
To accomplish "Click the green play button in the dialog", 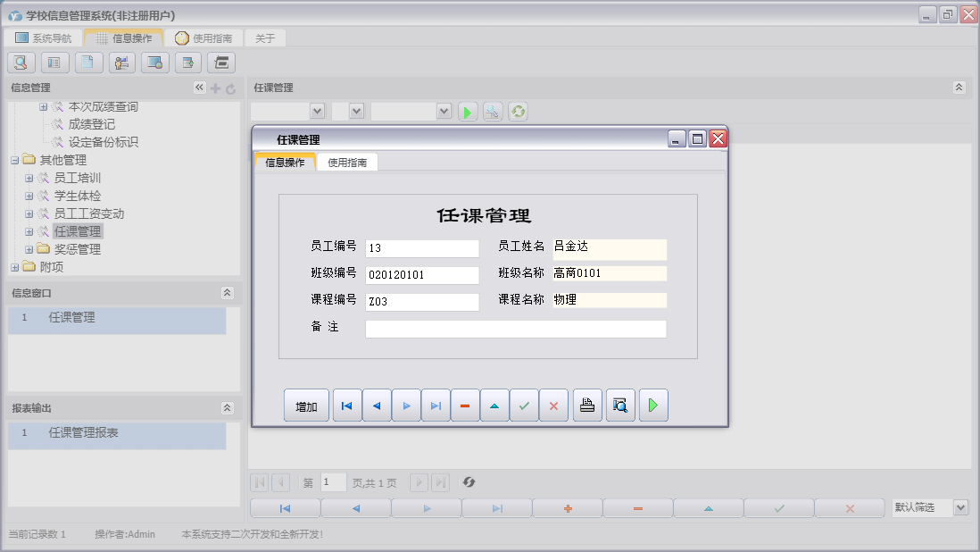I will point(652,406).
